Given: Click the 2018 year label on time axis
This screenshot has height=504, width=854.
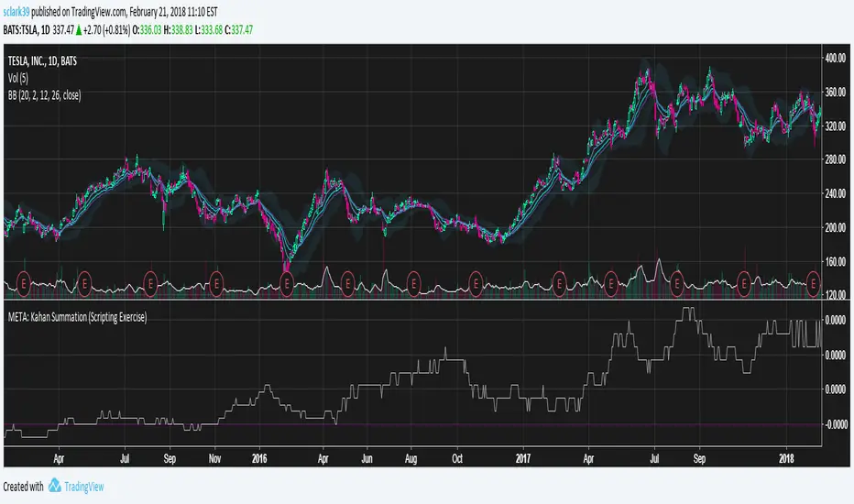Looking at the screenshot, I should (x=786, y=459).
